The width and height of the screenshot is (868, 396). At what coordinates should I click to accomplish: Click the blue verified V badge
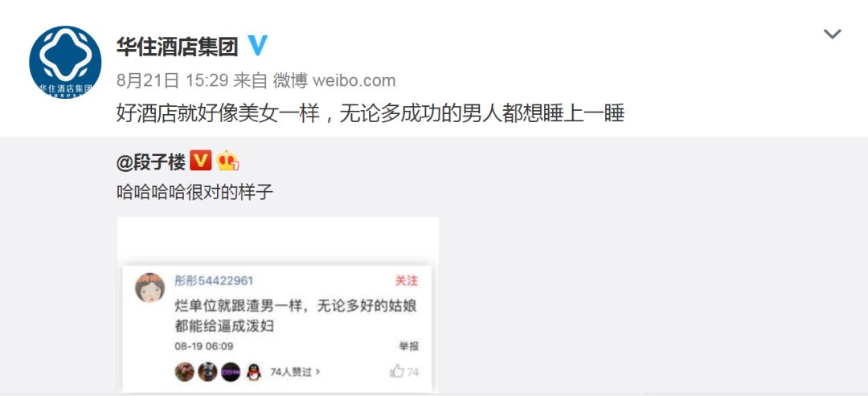pyautogui.click(x=257, y=46)
